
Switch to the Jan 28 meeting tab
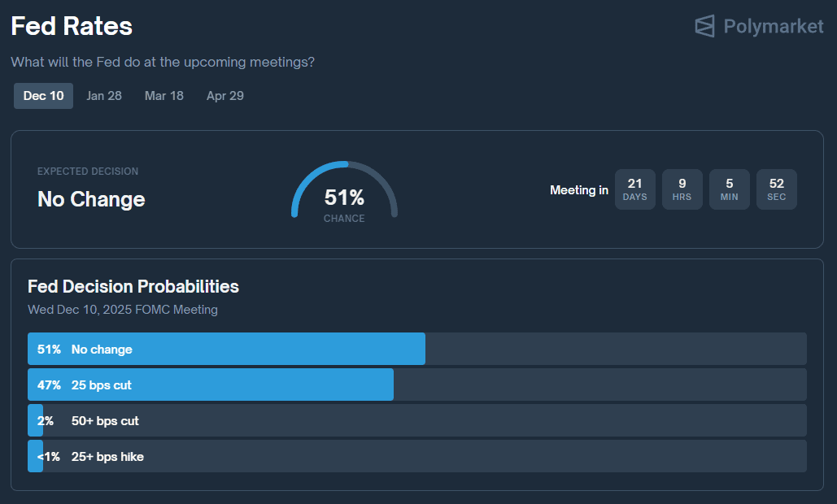[x=104, y=96]
